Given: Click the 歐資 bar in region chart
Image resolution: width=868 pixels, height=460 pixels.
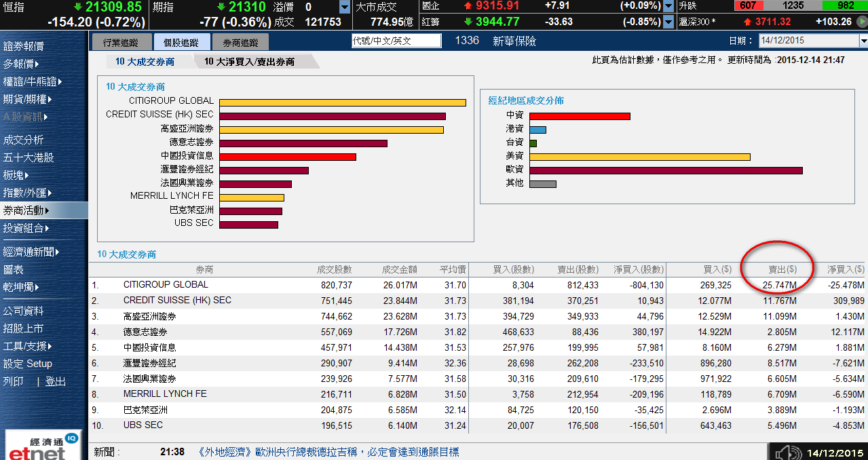Looking at the screenshot, I should click(x=666, y=170).
